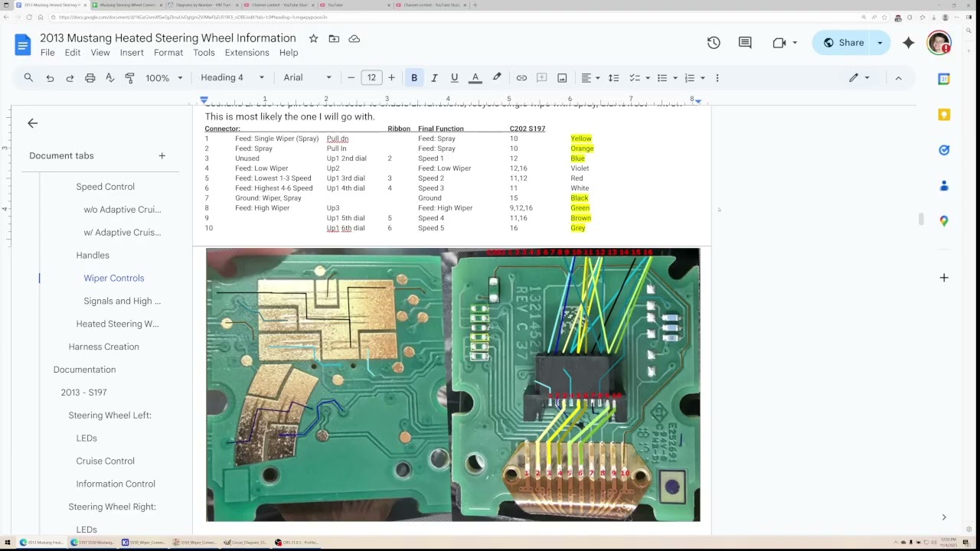Activate the paint format tool

(x=129, y=77)
